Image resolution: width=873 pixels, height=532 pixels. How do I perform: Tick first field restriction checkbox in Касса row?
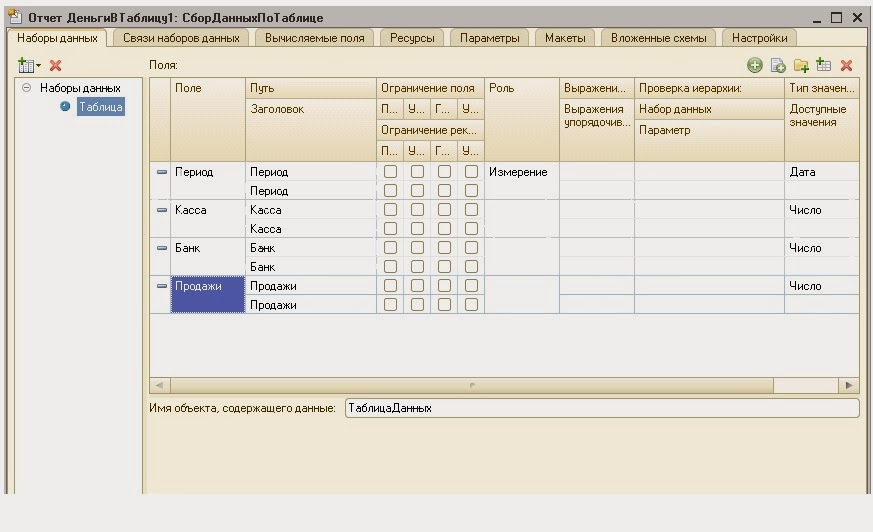[x=390, y=210]
